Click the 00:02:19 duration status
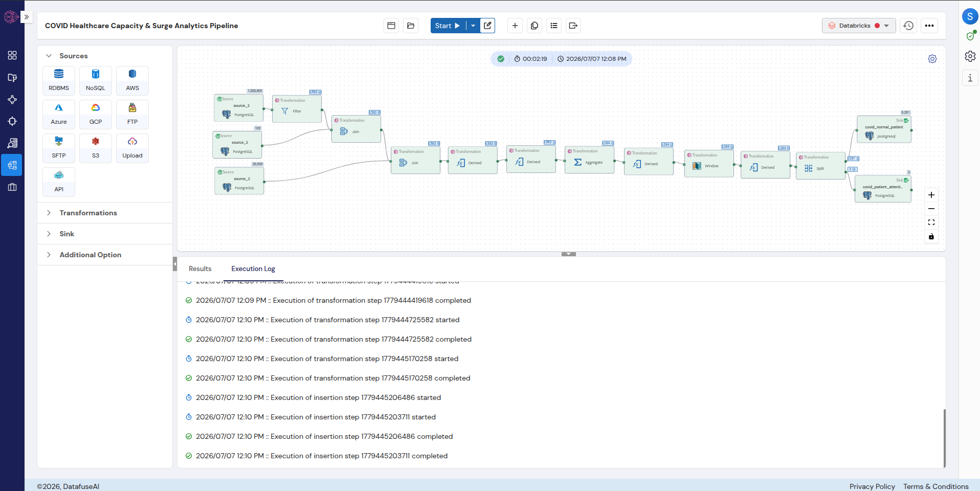 (x=530, y=59)
